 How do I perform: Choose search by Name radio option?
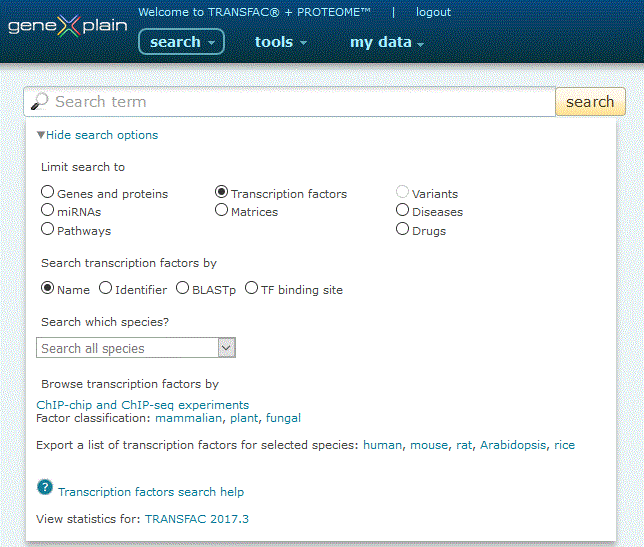pos(48,288)
